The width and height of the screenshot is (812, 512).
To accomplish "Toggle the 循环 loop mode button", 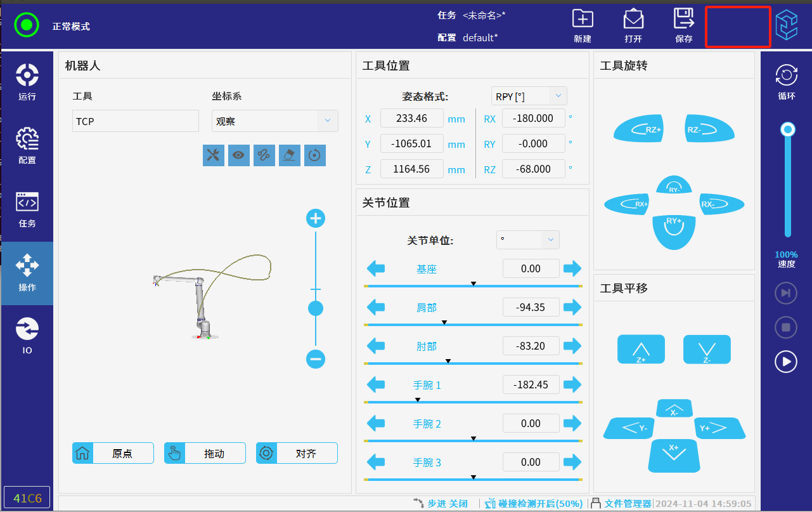I will [x=786, y=81].
